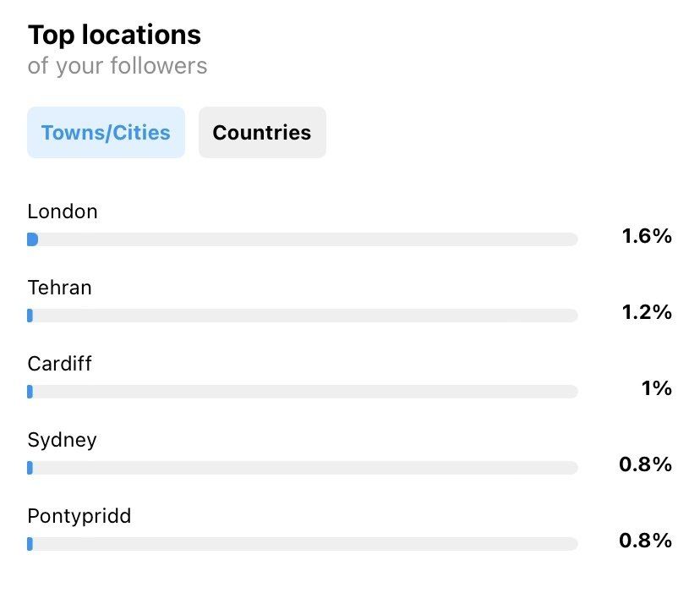The image size is (700, 615).
Task: Select the Towns/Cities tab
Action: pos(106,133)
